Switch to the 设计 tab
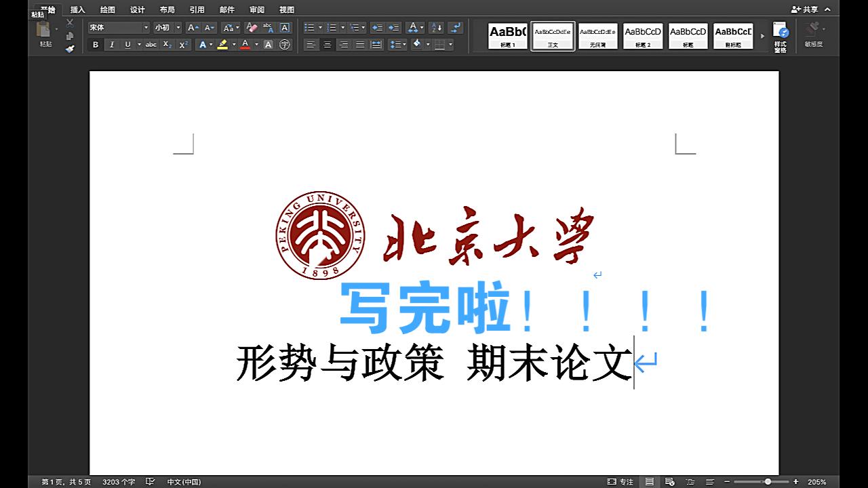 [138, 9]
